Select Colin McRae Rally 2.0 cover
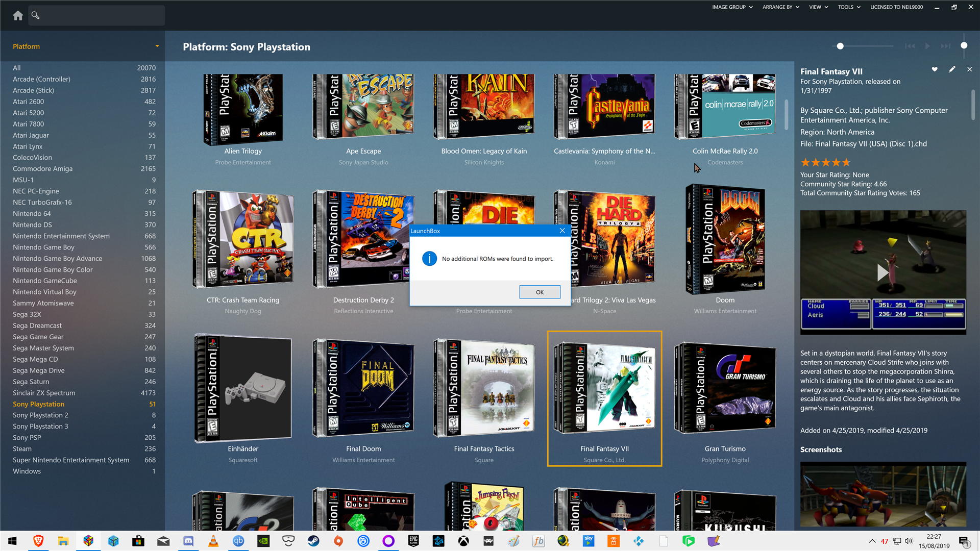Viewport: 980px width, 551px height. [725, 107]
